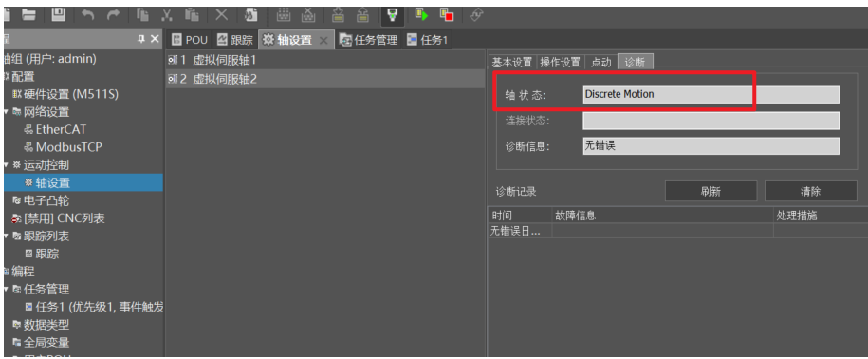Image resolution: width=868 pixels, height=359 pixels.
Task: Click the 轴组 (用户: admin) root node
Action: [50, 59]
